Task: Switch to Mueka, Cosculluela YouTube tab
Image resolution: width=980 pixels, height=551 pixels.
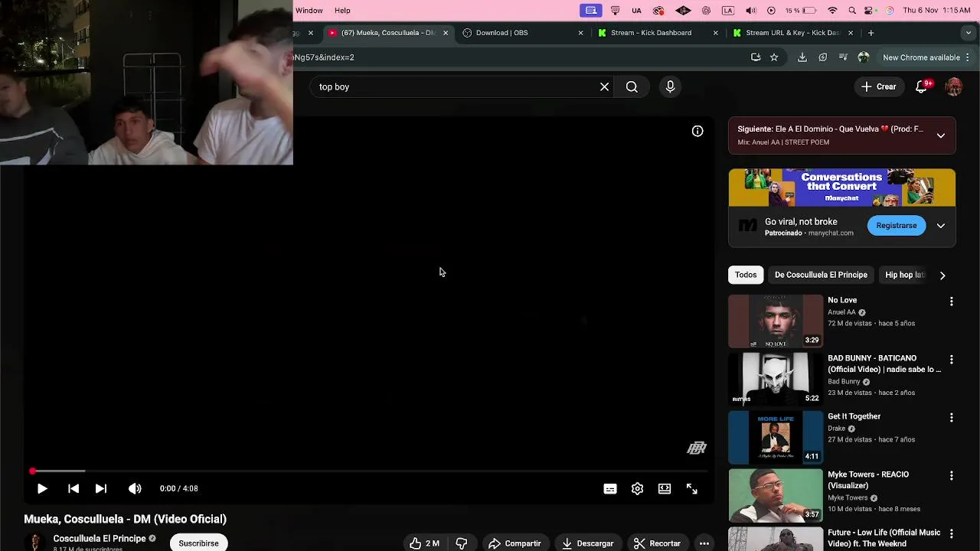Action: point(387,33)
